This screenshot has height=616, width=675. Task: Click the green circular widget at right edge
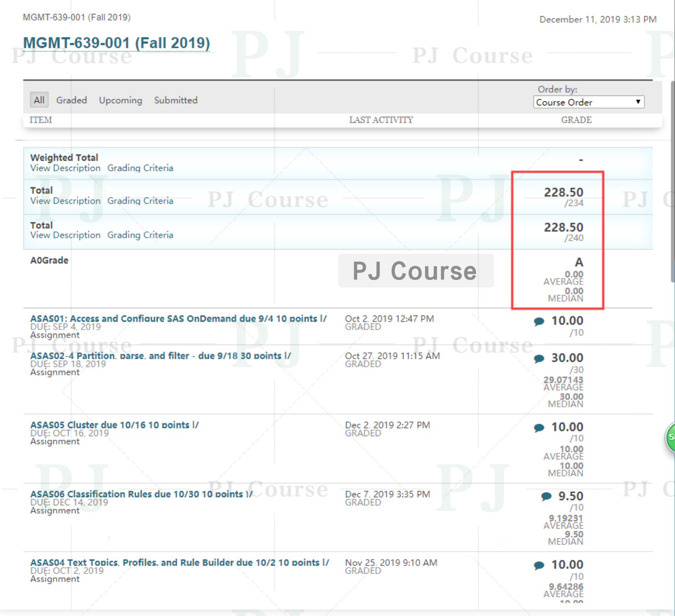[670, 437]
